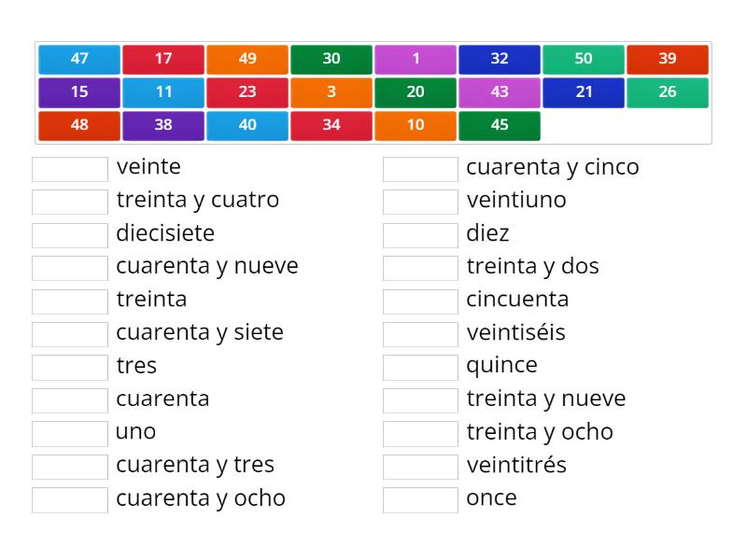This screenshot has height=560, width=747.
Task: Click the empty box beside veinte
Action: [x=69, y=168]
